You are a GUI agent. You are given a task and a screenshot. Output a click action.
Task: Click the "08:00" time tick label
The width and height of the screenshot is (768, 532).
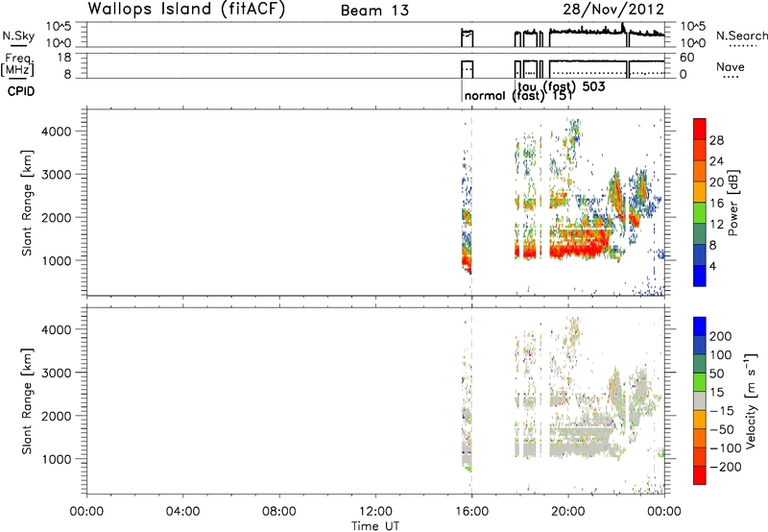coord(279,512)
